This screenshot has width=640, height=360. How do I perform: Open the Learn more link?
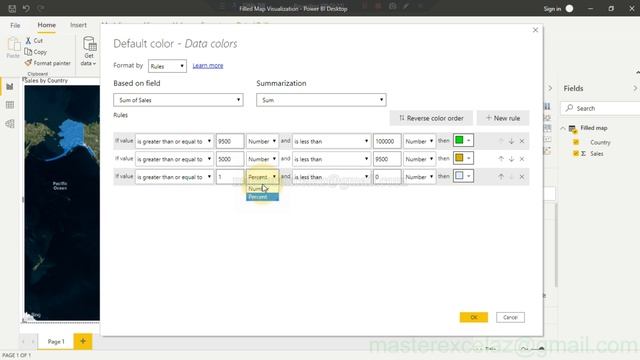[208, 66]
